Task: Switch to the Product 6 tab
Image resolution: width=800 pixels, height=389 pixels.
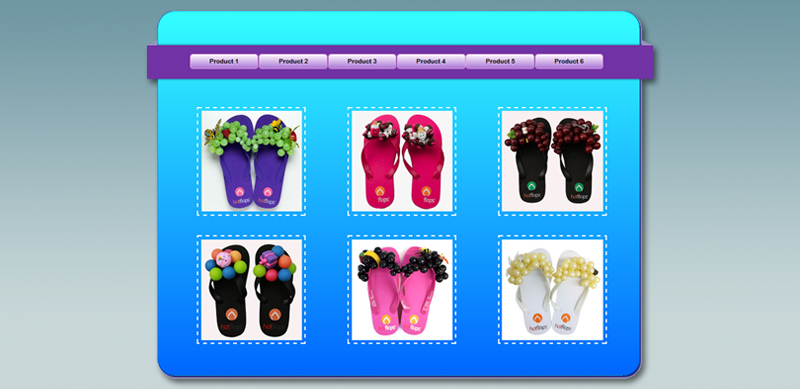Action: (569, 61)
